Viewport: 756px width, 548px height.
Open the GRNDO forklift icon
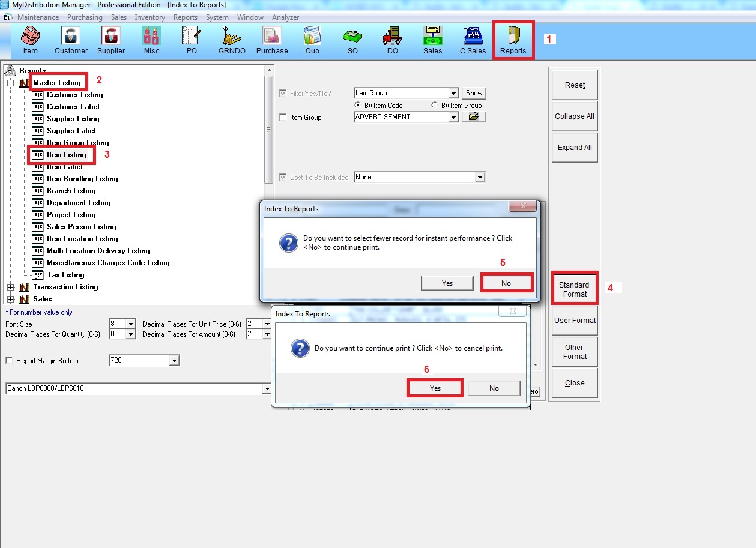click(x=232, y=40)
